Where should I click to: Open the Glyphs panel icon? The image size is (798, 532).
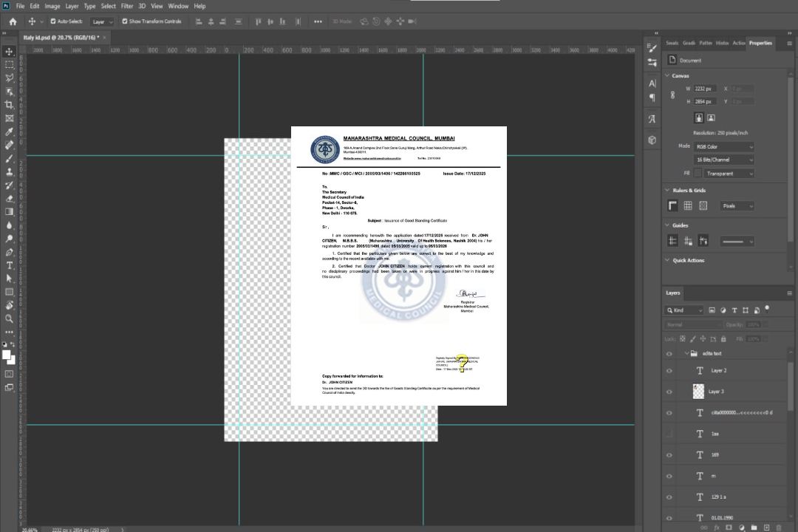[x=652, y=119]
